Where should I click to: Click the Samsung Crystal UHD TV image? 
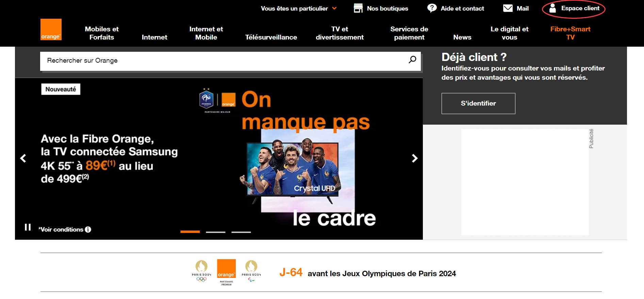pyautogui.click(x=293, y=170)
